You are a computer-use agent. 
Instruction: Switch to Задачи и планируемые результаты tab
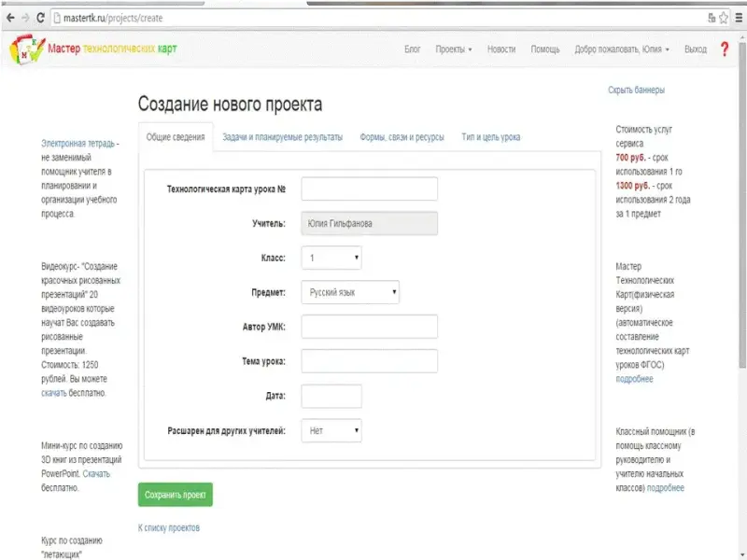(x=282, y=137)
